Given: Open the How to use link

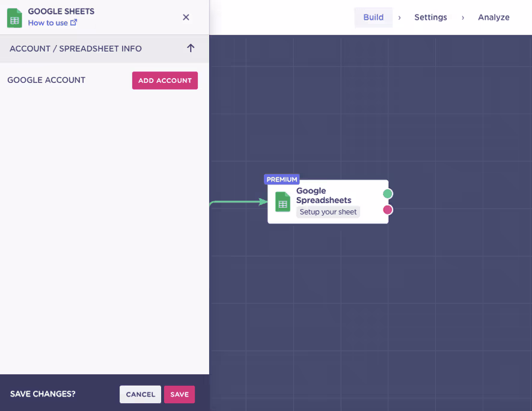Looking at the screenshot, I should click(x=48, y=23).
